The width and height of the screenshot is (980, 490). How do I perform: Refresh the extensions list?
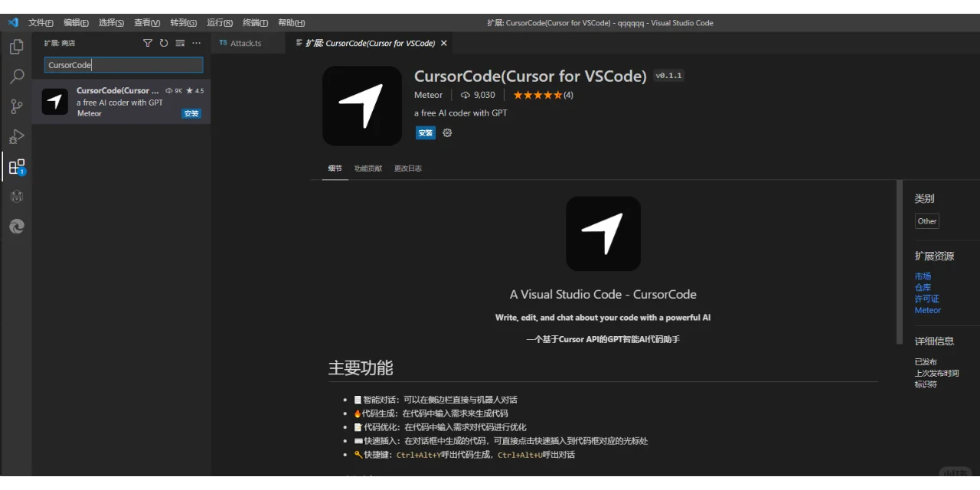pos(164,43)
